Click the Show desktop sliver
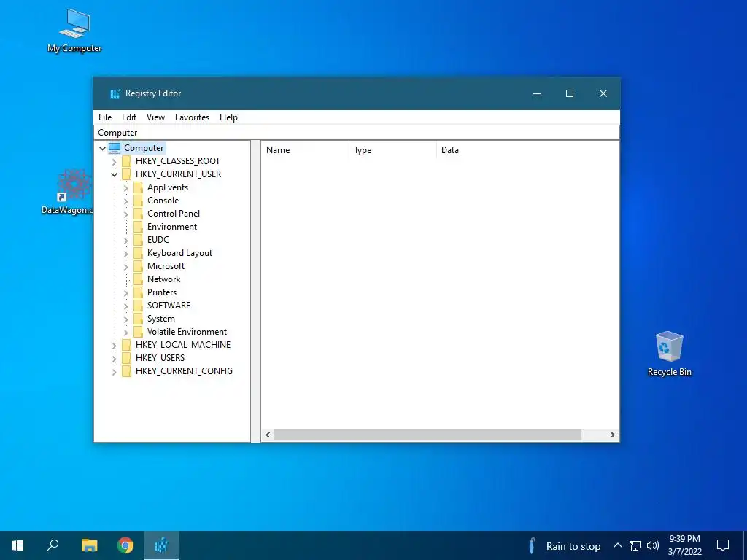 tap(745, 545)
